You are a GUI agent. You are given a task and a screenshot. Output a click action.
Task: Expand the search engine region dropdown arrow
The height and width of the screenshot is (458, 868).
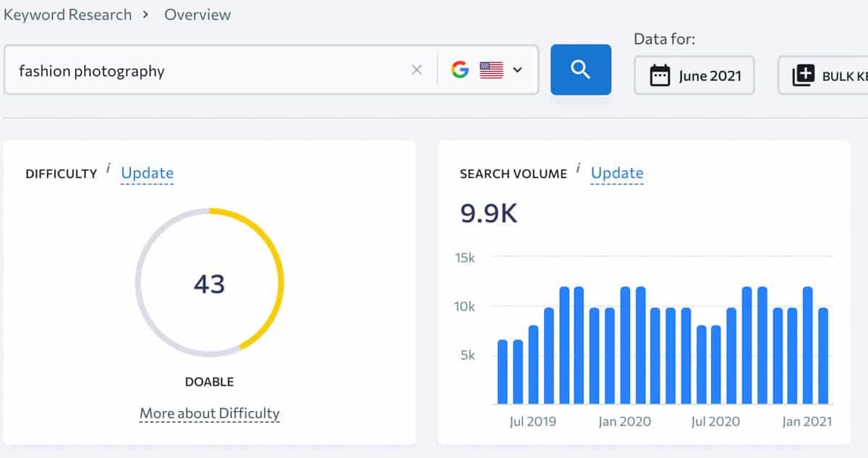coord(517,70)
